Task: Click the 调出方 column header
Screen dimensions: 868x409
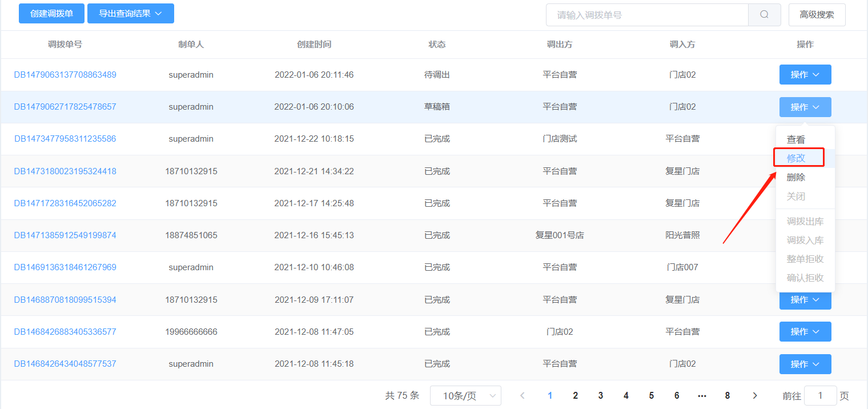Action: pos(560,45)
